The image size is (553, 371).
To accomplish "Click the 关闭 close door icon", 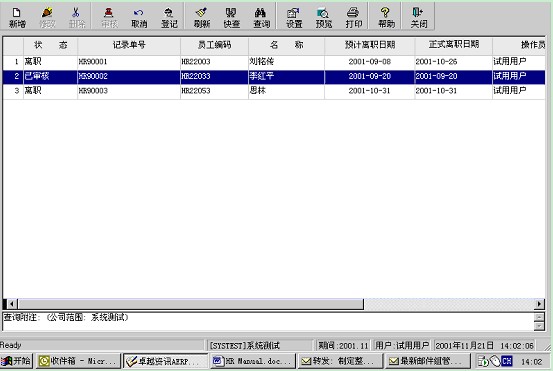I will [419, 17].
